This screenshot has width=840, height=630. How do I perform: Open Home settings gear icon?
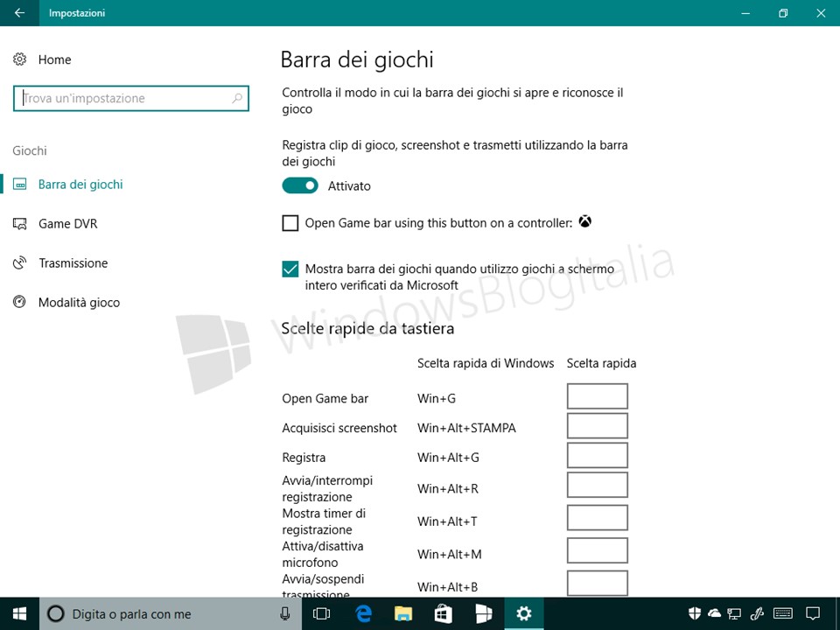pyautogui.click(x=20, y=59)
